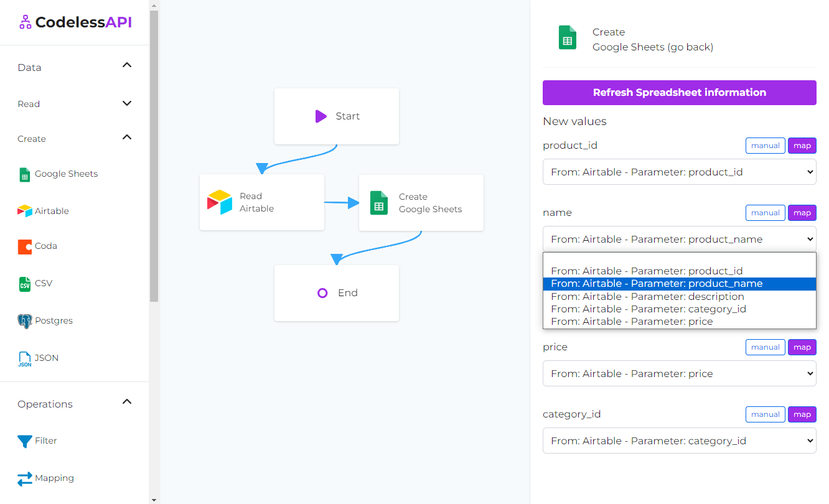This screenshot has height=504, width=829.
Task: Click the JSON file icon in the sidebar
Action: click(x=24, y=359)
